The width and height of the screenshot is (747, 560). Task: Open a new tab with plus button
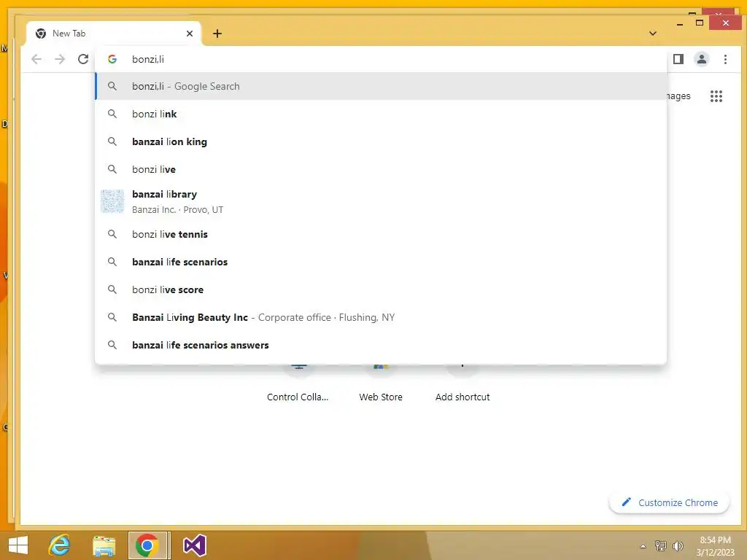[x=217, y=34]
